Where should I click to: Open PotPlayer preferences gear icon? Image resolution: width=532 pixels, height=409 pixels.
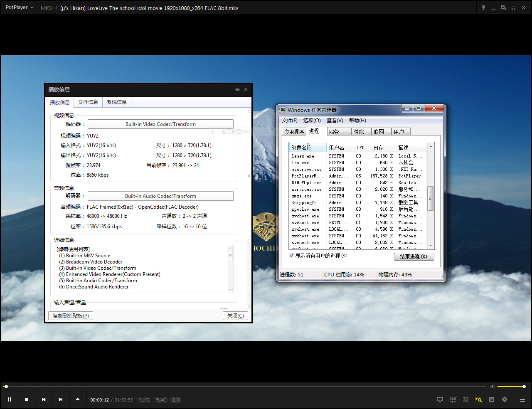[x=505, y=399]
